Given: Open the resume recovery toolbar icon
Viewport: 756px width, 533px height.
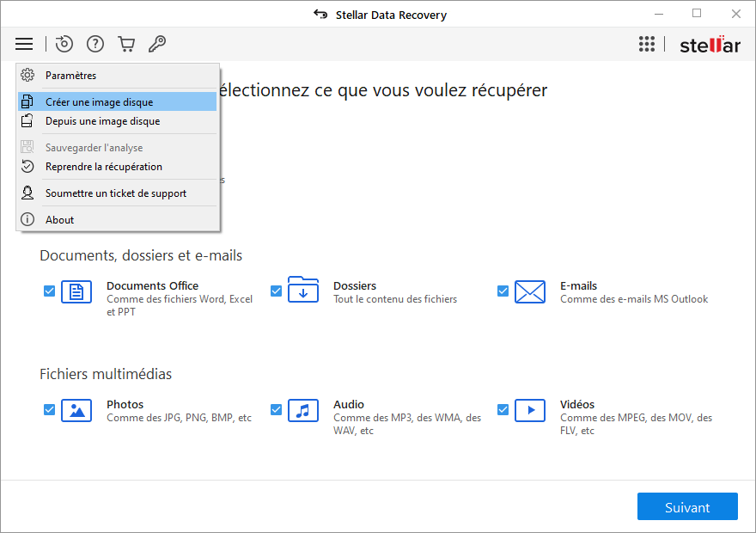Looking at the screenshot, I should tap(64, 44).
